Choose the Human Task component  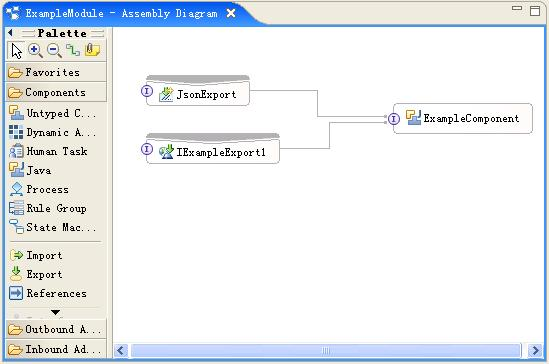[x=48, y=152]
